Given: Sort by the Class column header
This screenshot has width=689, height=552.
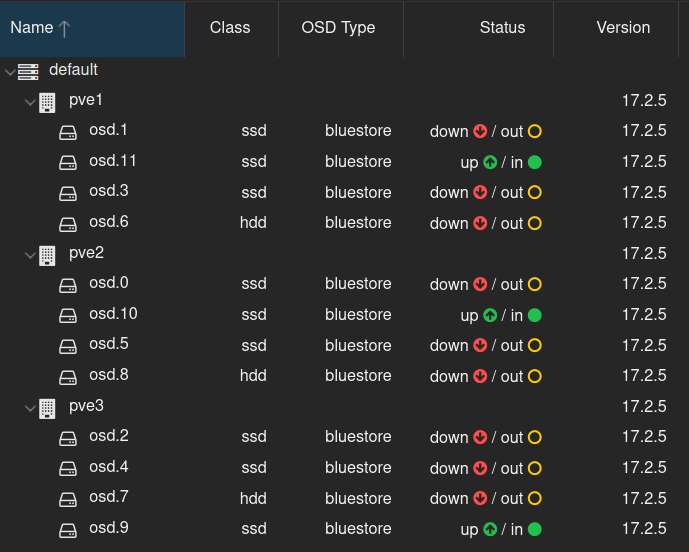Looking at the screenshot, I should click(232, 29).
